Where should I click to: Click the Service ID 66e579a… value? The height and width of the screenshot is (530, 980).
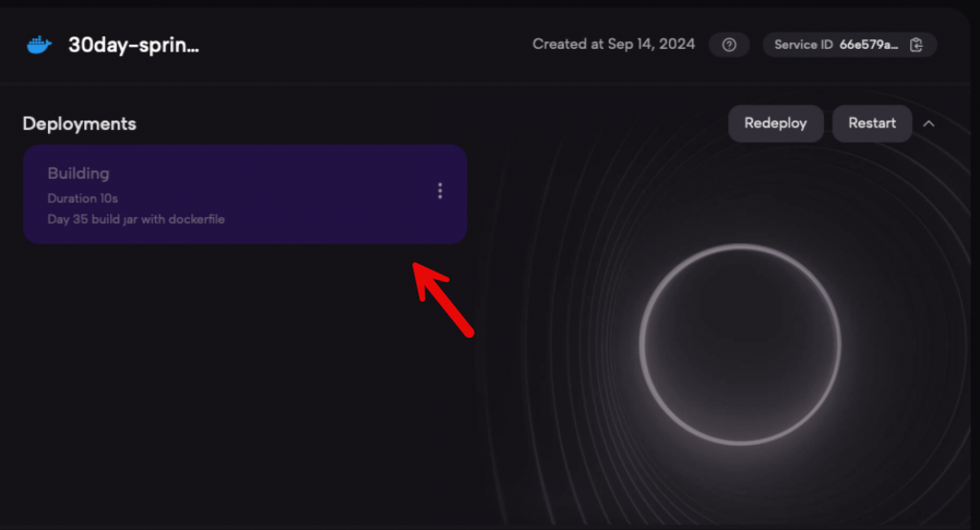868,45
